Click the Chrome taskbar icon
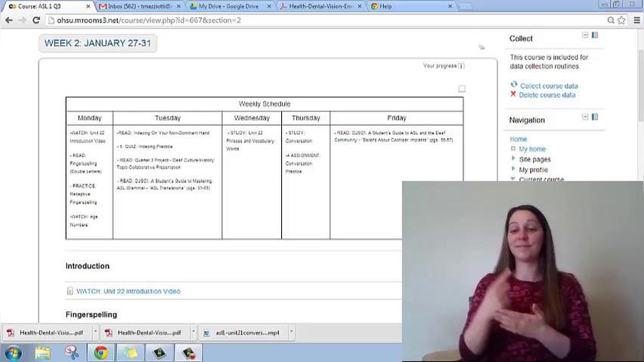 click(101, 353)
